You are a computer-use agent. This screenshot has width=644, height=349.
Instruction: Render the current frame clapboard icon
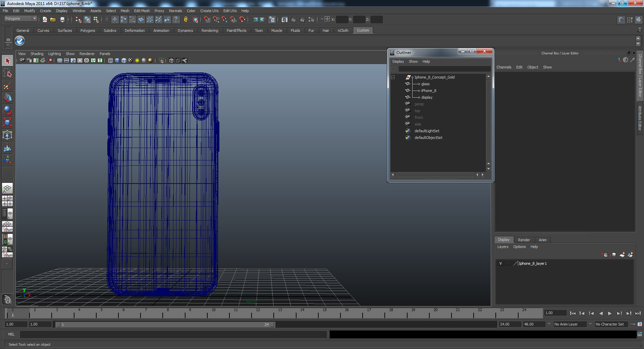pos(293,19)
